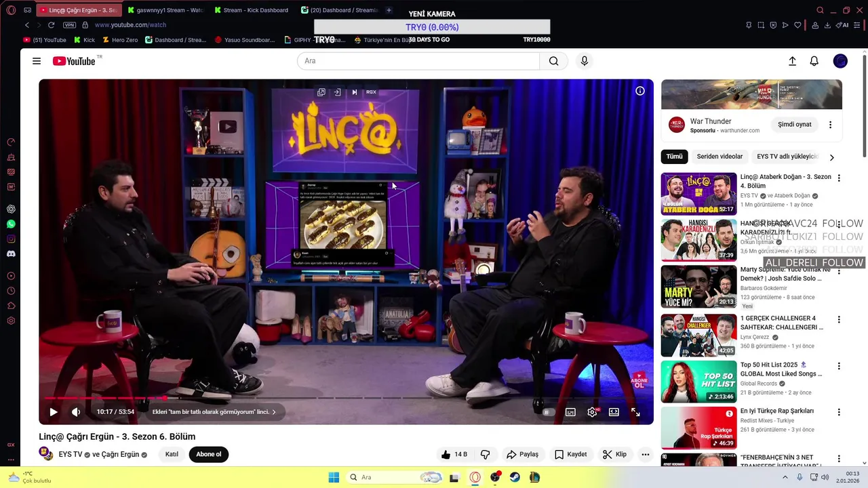Image resolution: width=868 pixels, height=488 pixels.
Task: Dislike the video with the thumbs-down button
Action: [x=486, y=454]
